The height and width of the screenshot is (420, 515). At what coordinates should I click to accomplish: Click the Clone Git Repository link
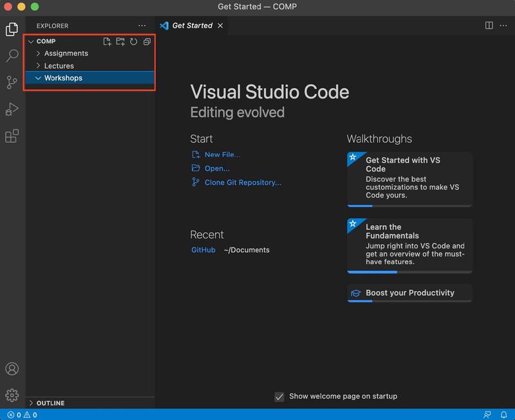pyautogui.click(x=243, y=182)
